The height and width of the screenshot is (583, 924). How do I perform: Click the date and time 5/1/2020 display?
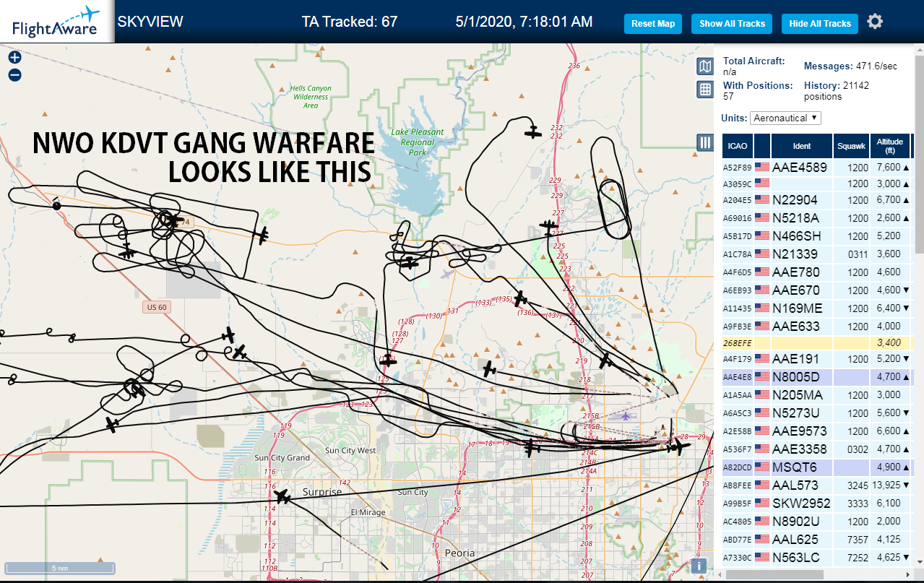tap(524, 22)
